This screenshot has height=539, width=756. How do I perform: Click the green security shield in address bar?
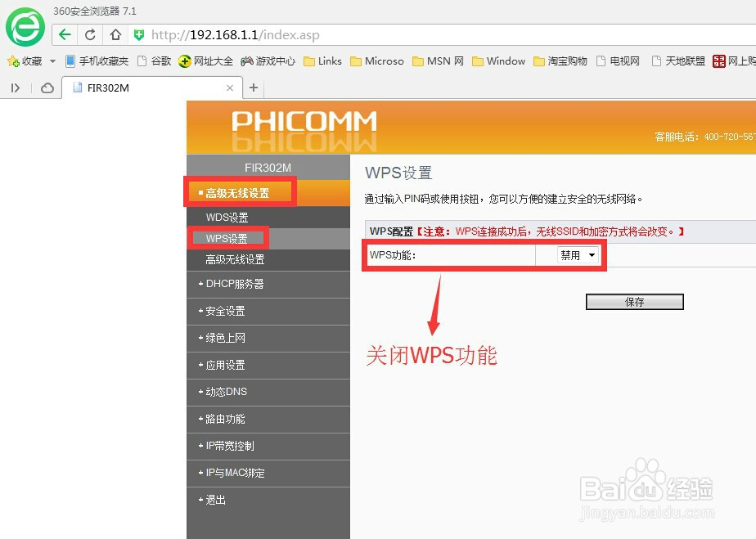coord(139,34)
